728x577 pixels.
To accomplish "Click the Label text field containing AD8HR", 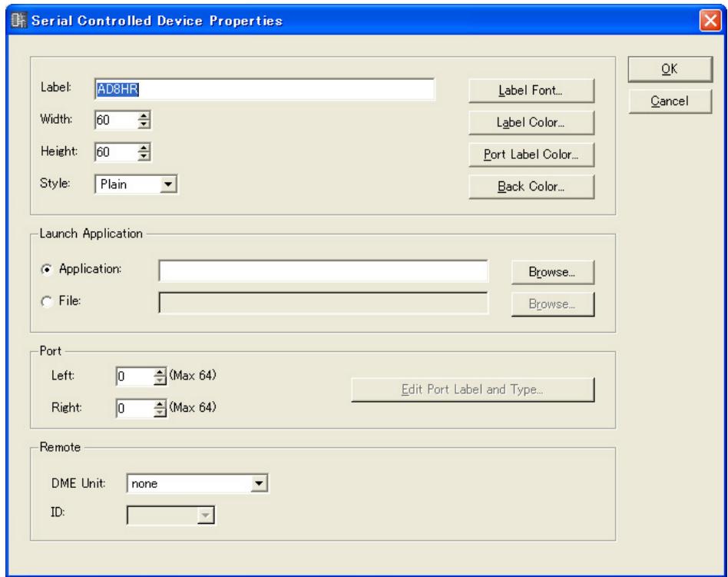I will 265,89.
